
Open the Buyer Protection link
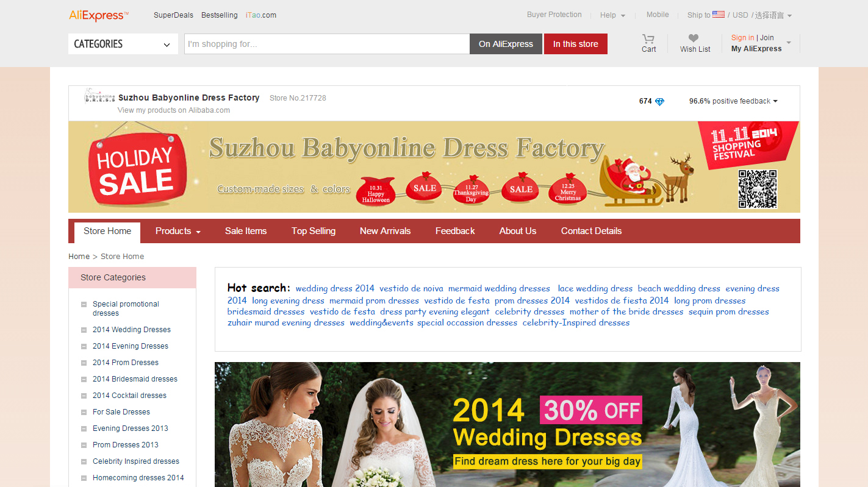point(554,15)
